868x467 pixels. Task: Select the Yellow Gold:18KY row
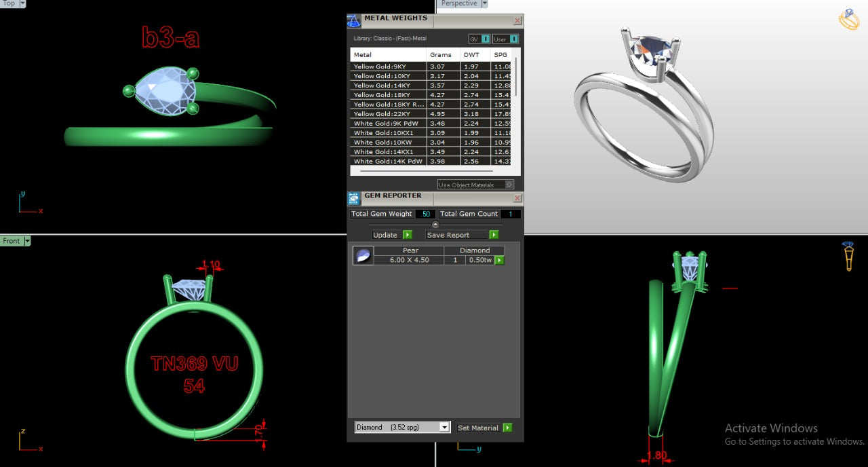[x=432, y=95]
